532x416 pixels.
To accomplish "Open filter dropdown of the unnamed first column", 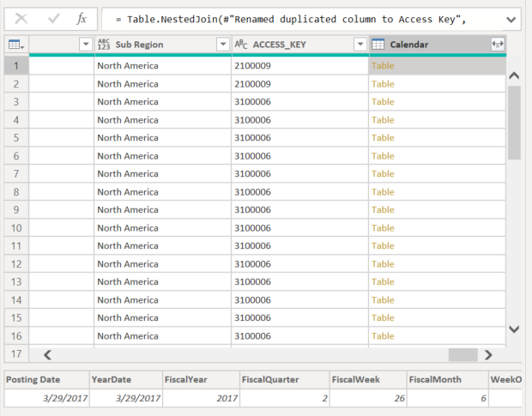I will click(86, 44).
